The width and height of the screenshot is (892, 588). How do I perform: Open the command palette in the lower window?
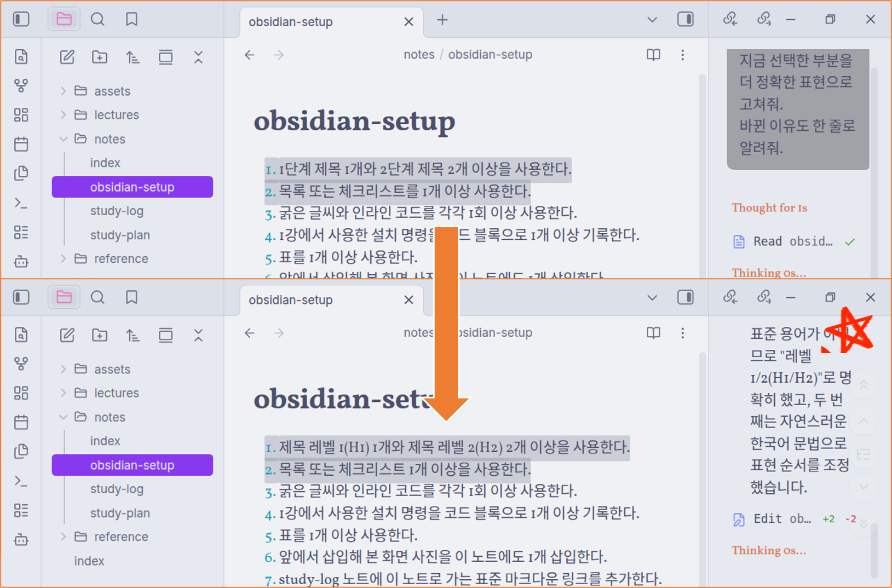[21, 481]
